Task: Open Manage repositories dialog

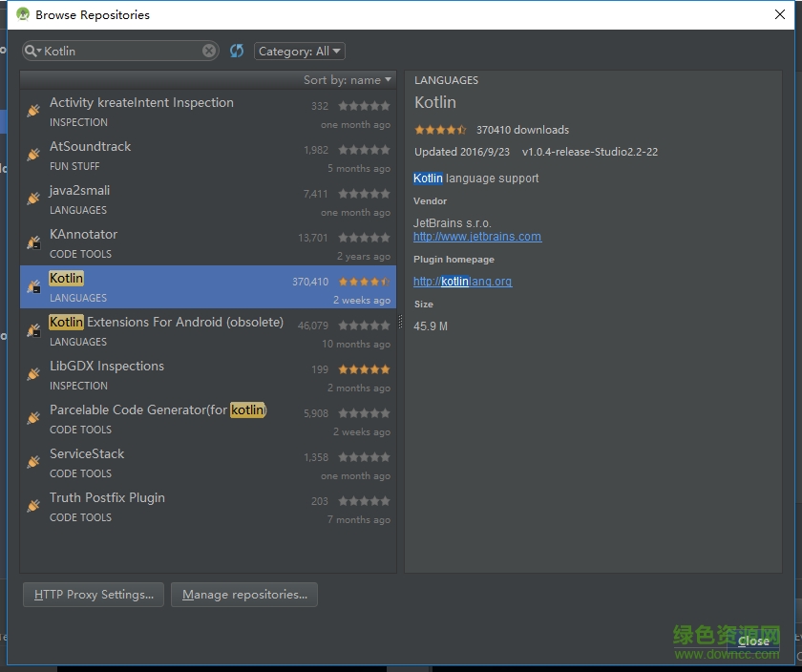Action: click(244, 595)
